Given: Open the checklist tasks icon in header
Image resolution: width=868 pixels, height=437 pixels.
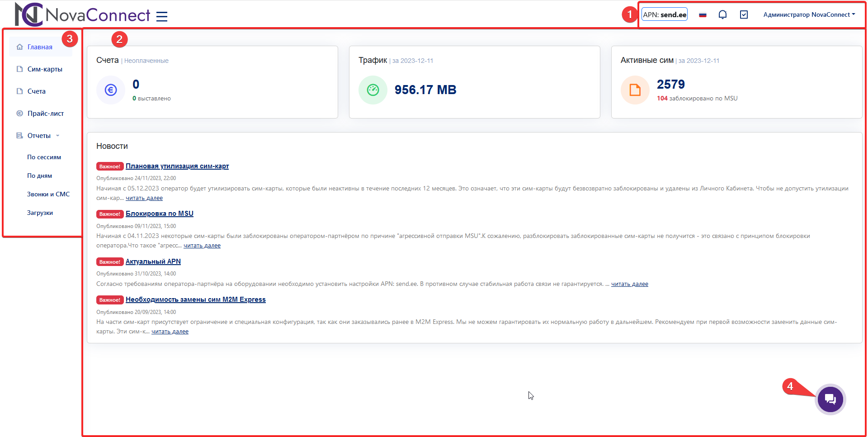Looking at the screenshot, I should [744, 15].
